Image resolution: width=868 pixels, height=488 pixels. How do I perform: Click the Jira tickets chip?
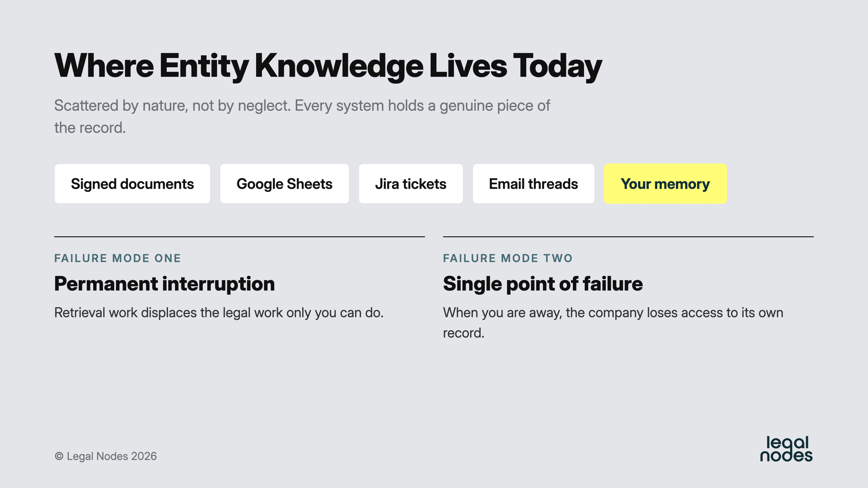(x=410, y=184)
